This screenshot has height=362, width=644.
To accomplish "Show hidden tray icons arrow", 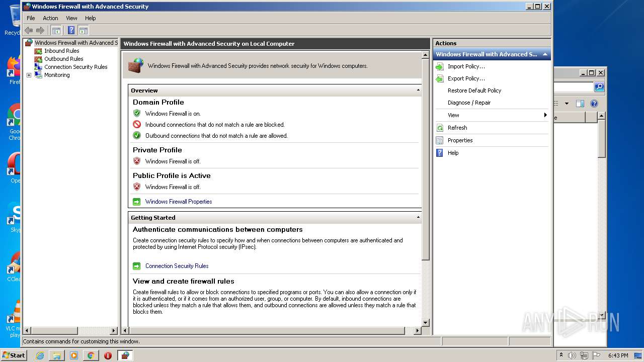I will tap(561, 355).
